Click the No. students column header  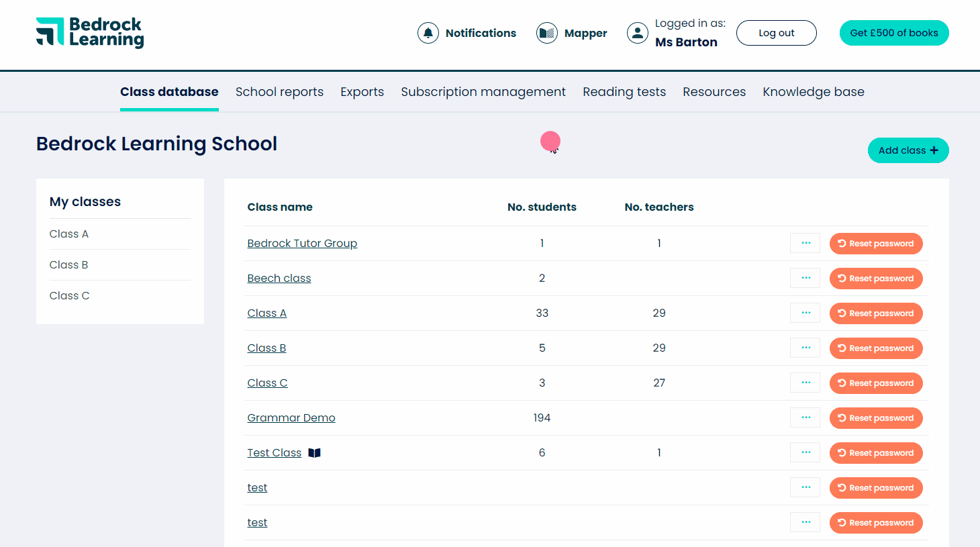click(x=542, y=207)
